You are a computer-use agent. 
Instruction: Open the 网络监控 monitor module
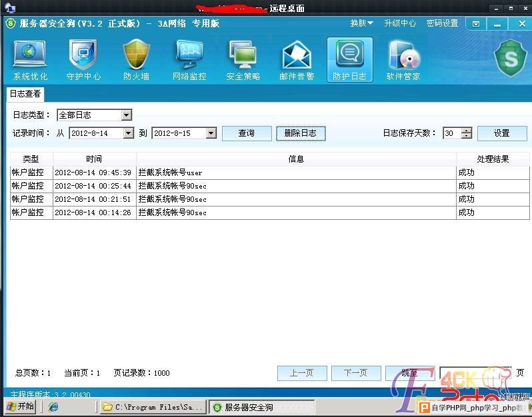tap(189, 61)
